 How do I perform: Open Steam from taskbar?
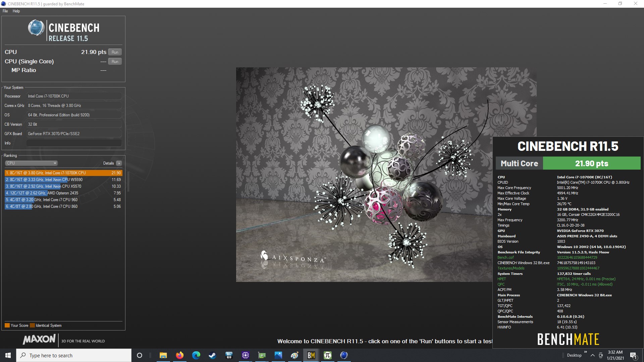click(213, 355)
